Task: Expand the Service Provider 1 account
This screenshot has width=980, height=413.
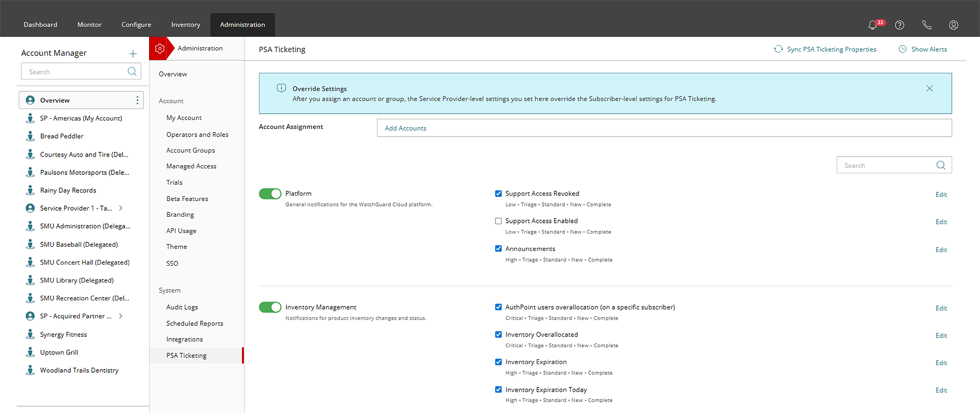Action: tap(121, 208)
